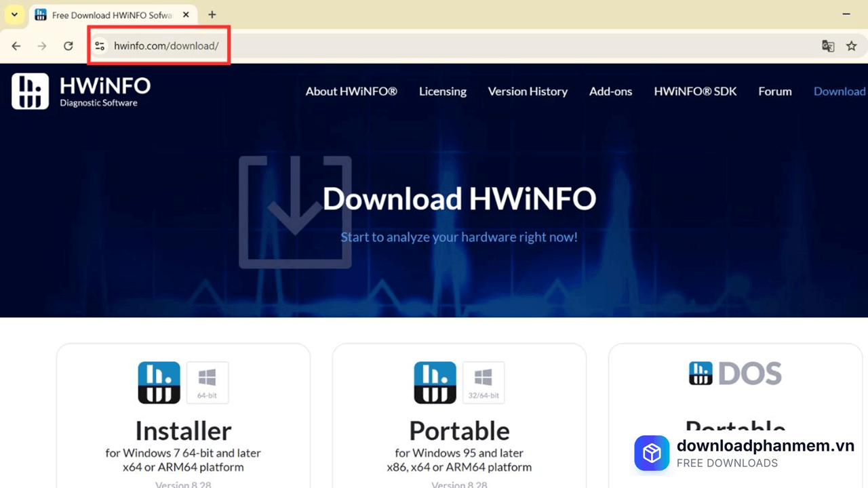Close the Free Download HWiNFO tab
This screenshot has height=488, width=868.
[186, 14]
